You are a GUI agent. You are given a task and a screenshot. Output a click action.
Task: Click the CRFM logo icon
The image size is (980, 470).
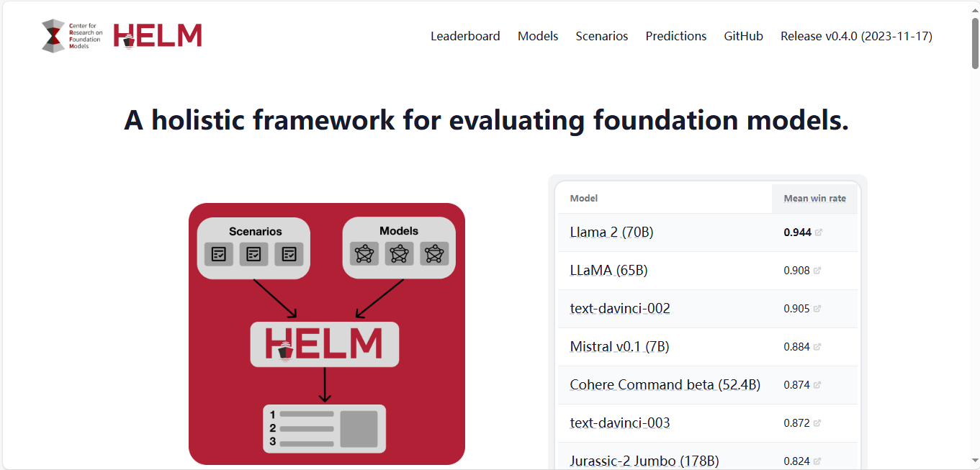tap(72, 36)
